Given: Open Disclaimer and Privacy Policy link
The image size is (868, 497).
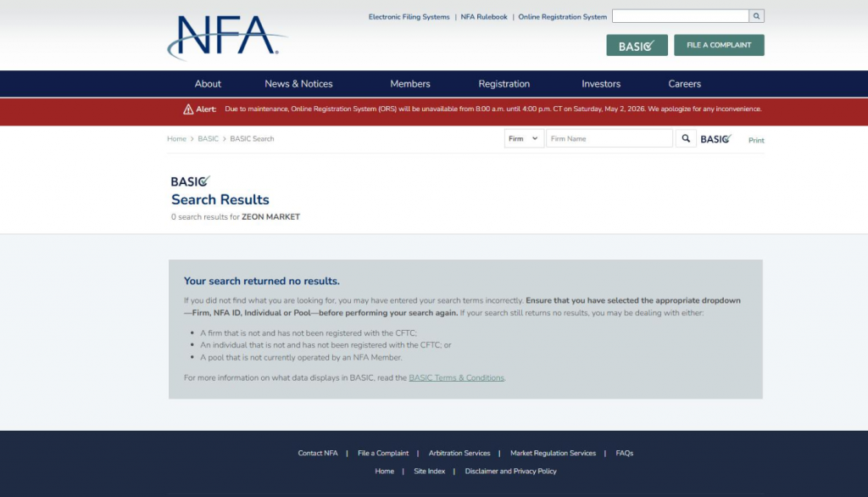Looking at the screenshot, I should 510,472.
